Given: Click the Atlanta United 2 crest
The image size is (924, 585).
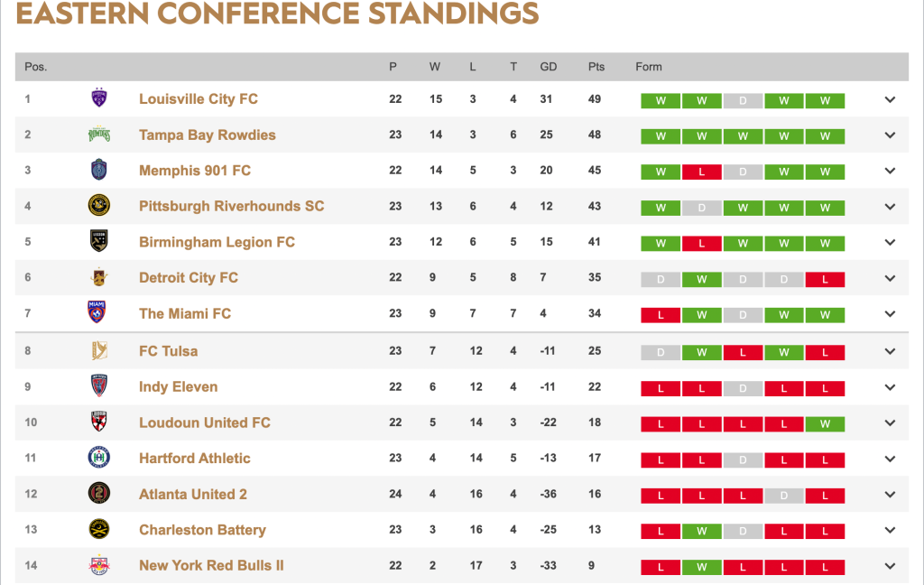Looking at the screenshot, I should click(x=99, y=494).
